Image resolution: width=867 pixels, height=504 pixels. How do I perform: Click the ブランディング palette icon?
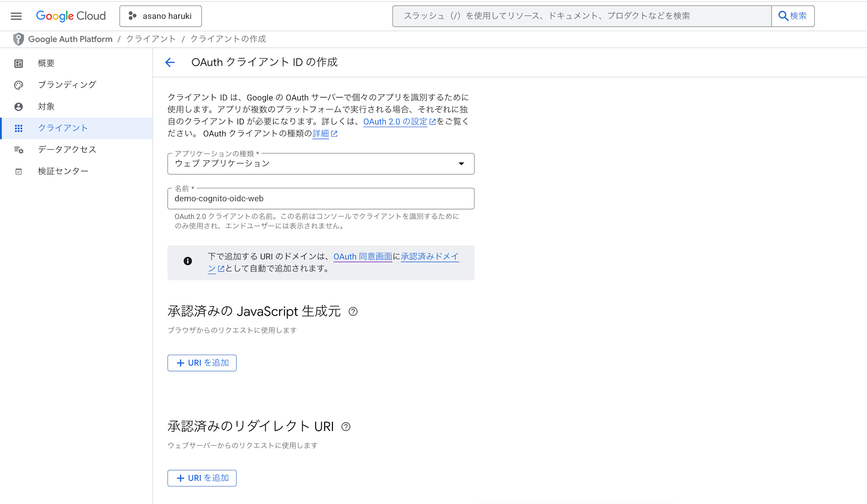point(19,85)
